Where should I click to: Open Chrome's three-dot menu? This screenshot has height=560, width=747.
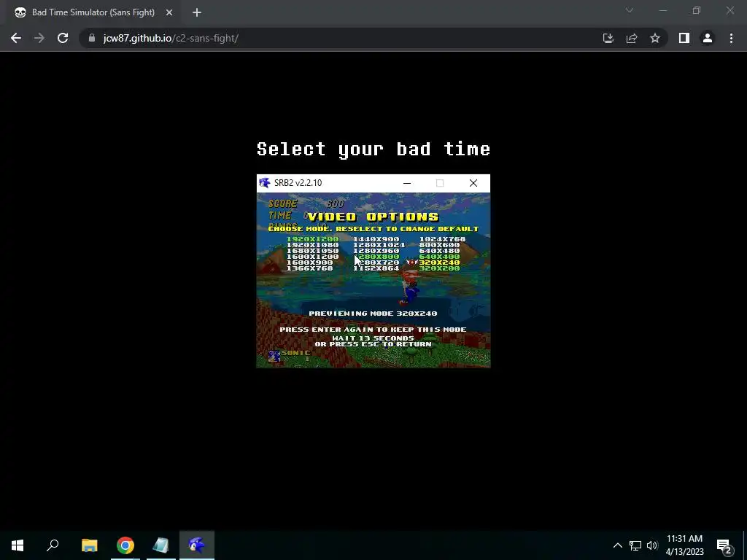[x=731, y=38]
